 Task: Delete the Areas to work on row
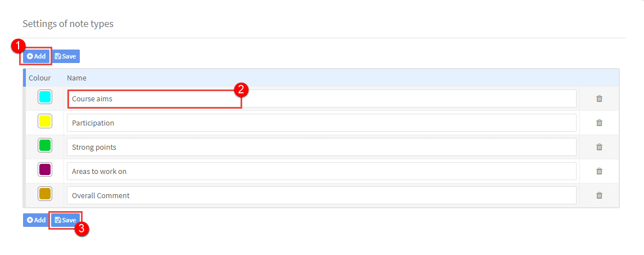click(x=599, y=171)
